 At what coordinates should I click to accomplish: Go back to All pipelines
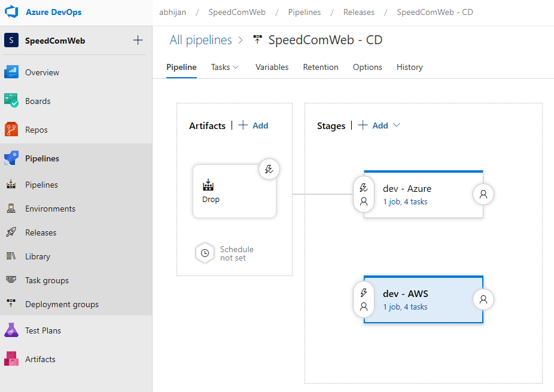click(200, 40)
